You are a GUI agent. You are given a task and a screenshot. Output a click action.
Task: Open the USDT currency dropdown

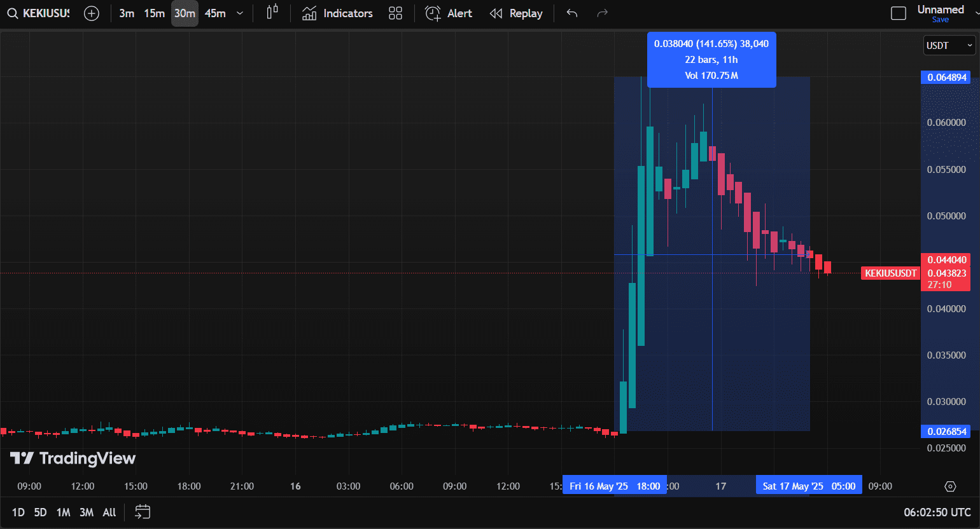click(949, 45)
